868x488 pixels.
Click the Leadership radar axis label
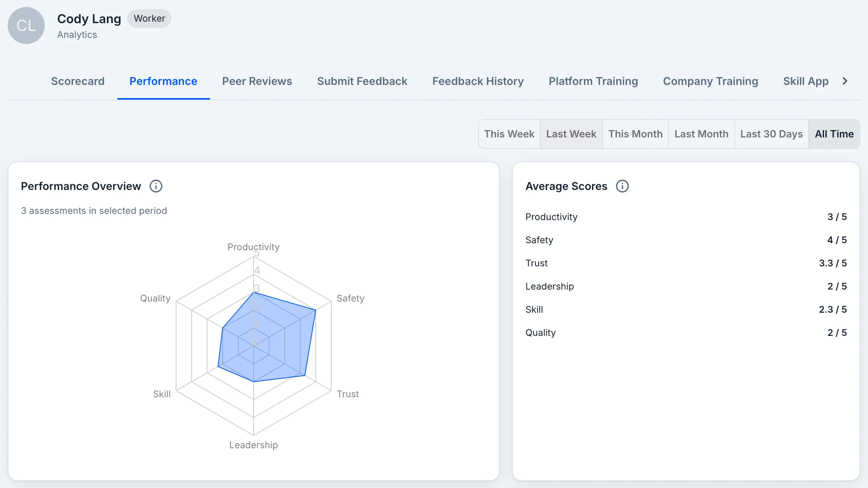[x=253, y=445]
